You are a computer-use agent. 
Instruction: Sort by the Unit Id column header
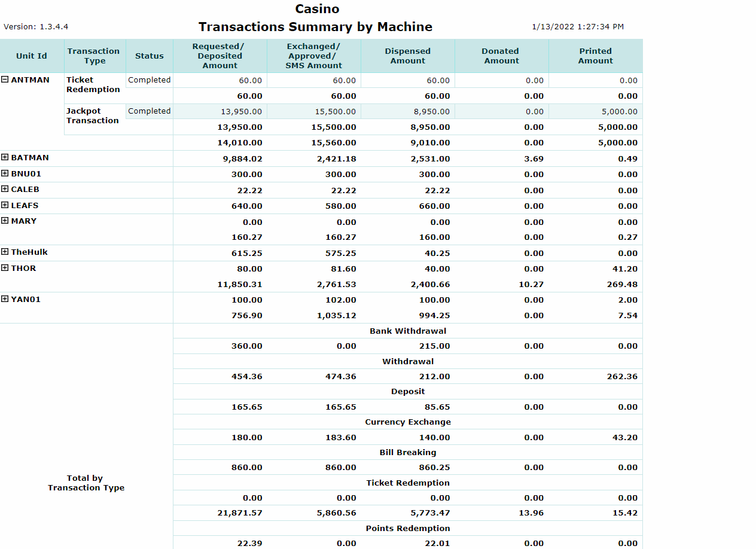pos(31,56)
